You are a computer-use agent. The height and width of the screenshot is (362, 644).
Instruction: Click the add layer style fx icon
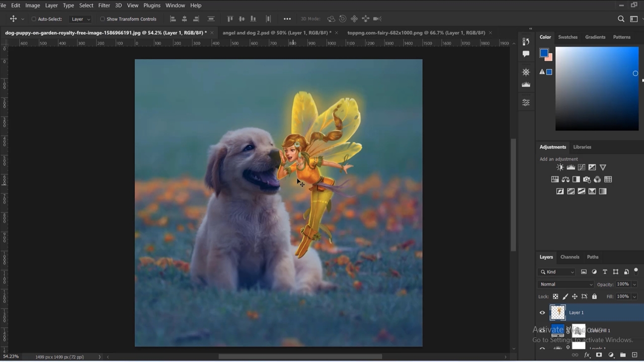[586, 355]
